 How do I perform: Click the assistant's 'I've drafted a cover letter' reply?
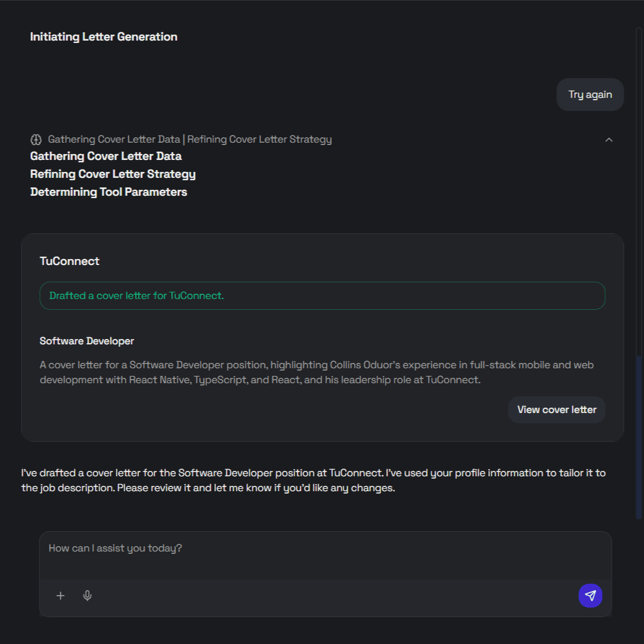pyautogui.click(x=313, y=480)
